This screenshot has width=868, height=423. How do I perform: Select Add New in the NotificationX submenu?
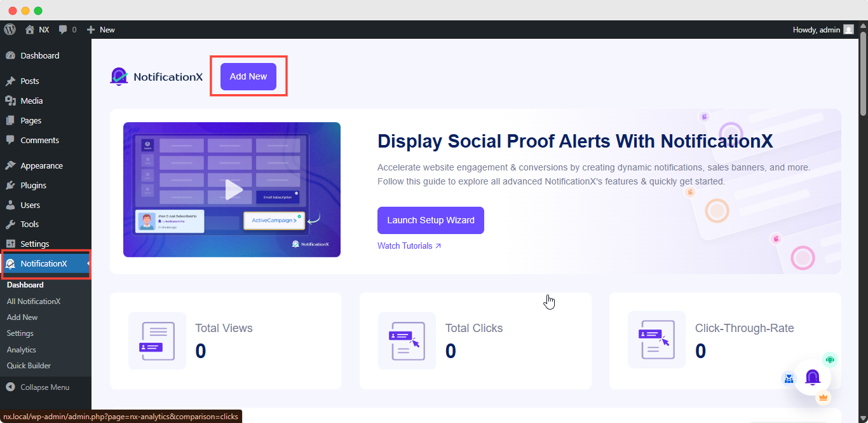[22, 317]
